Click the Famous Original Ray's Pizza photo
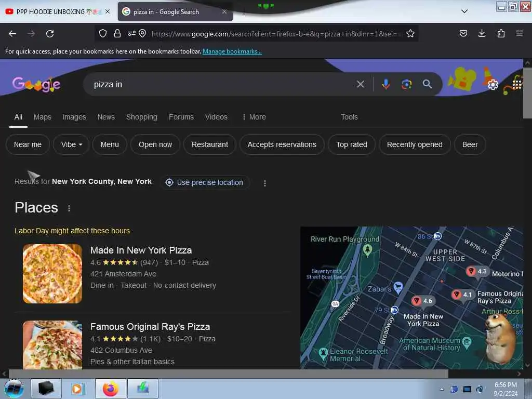 [52, 345]
